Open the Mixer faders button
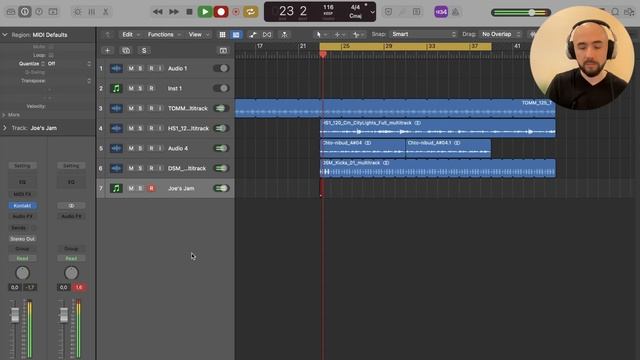The width and height of the screenshot is (640, 360). tap(91, 12)
